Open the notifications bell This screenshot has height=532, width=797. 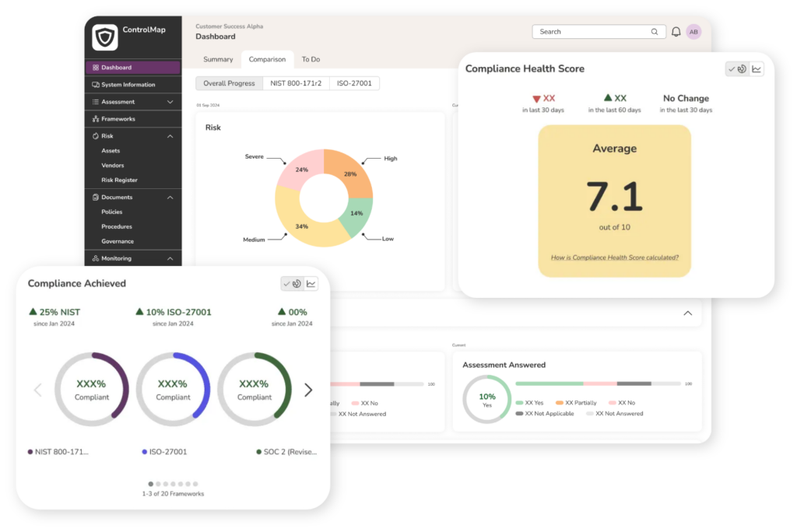click(x=676, y=31)
